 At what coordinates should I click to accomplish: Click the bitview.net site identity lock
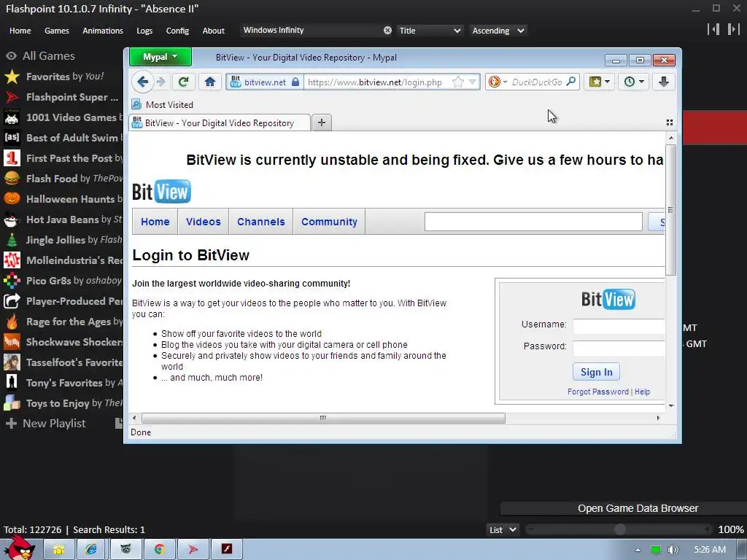pos(295,82)
